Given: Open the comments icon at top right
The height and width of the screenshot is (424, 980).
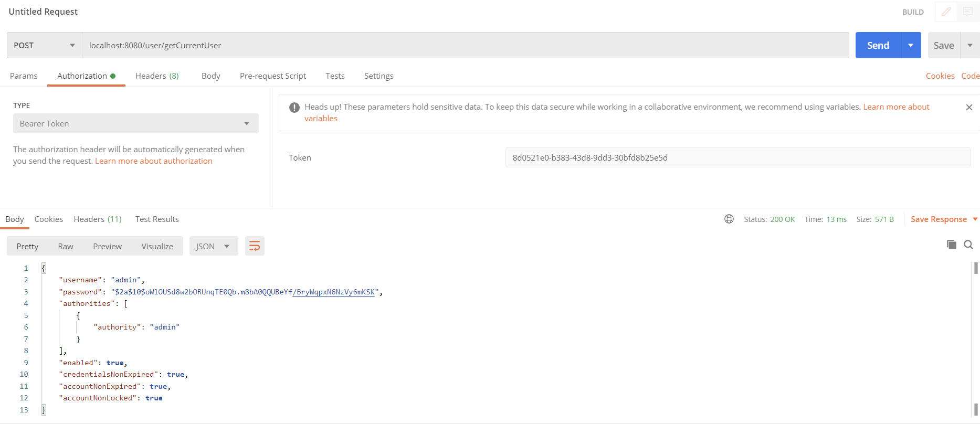Looking at the screenshot, I should coord(968,12).
